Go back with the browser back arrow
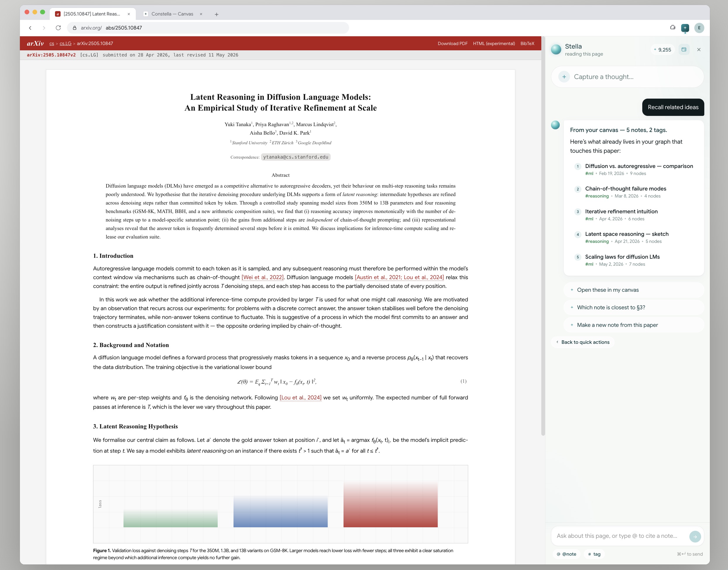728x570 pixels. [x=30, y=28]
